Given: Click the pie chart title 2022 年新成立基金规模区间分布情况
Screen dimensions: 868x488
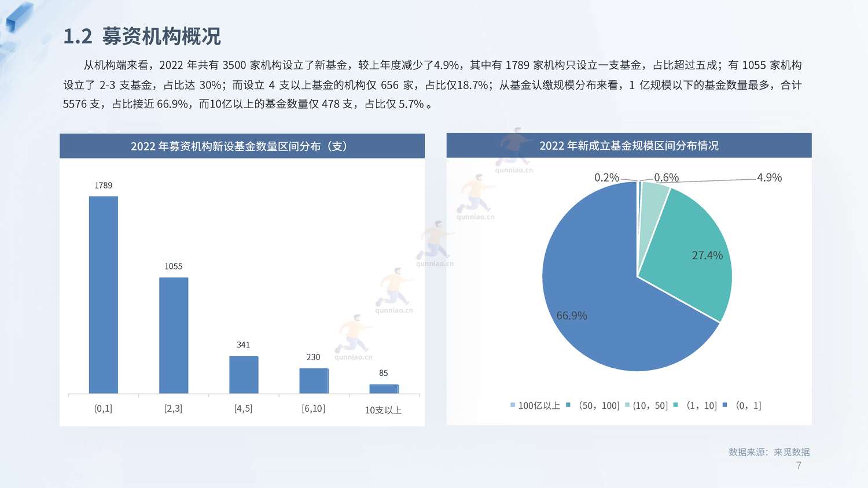Looking at the screenshot, I should [629, 146].
